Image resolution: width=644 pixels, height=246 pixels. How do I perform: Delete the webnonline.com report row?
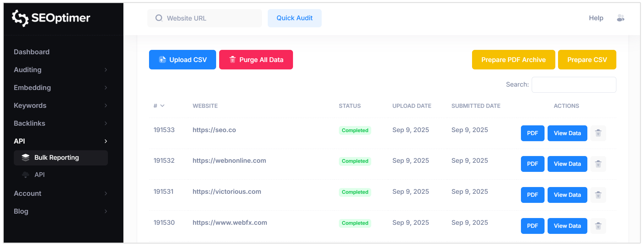coord(598,164)
